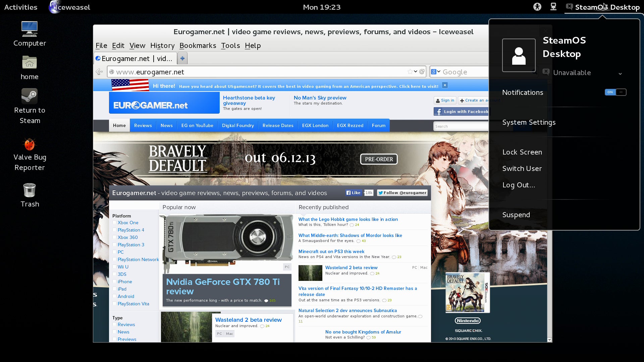Image resolution: width=644 pixels, height=362 pixels.
Task: Open Minecraft out on PS3 this week article
Action: (x=331, y=251)
